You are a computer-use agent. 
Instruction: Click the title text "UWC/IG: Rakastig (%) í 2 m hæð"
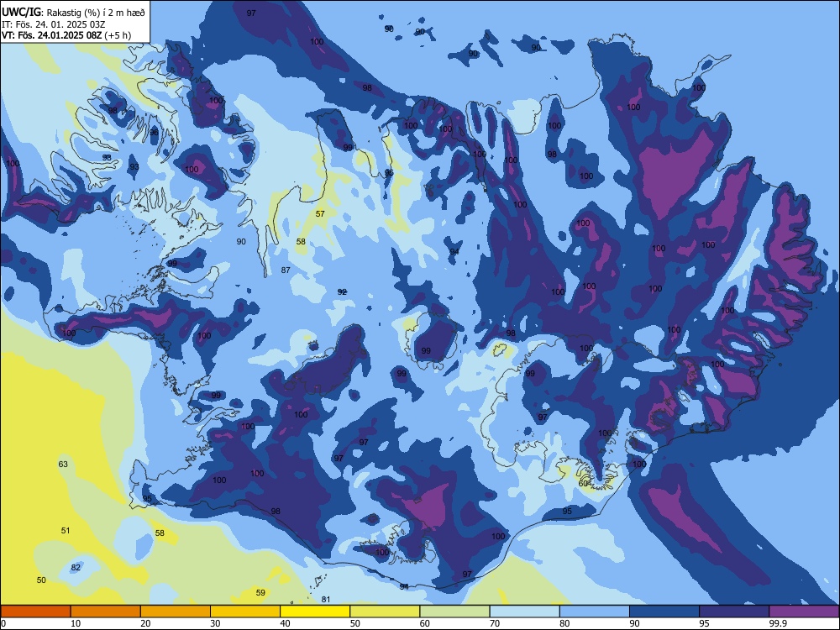pyautogui.click(x=73, y=12)
